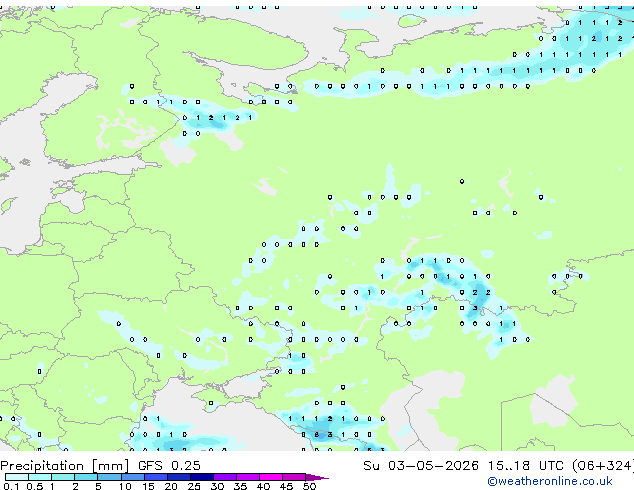Click the 40–45 mm magenta legend swatch

click(271, 477)
